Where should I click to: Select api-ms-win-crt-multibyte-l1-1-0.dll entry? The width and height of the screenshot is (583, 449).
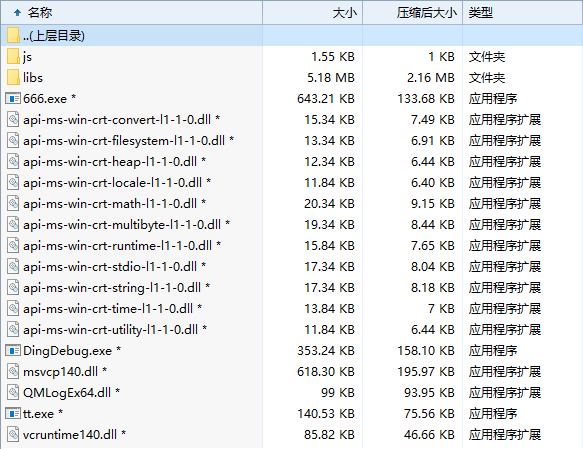pyautogui.click(x=122, y=224)
